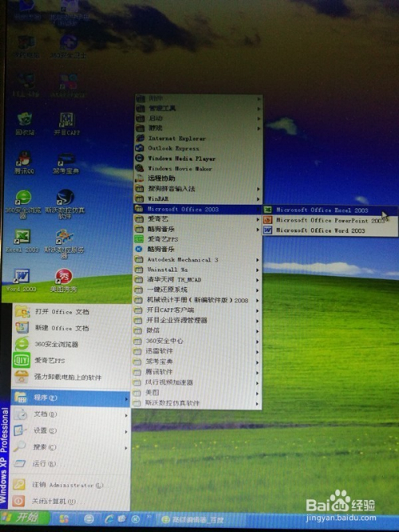Click the 远程协助 icon in Programs menu
The image size is (399, 532).
(x=140, y=178)
